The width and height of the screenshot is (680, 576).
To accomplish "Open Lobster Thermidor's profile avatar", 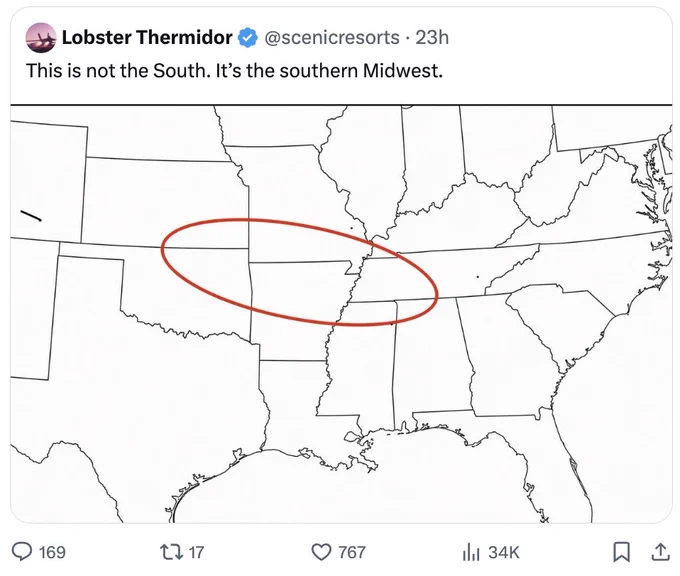I will pyautogui.click(x=41, y=38).
